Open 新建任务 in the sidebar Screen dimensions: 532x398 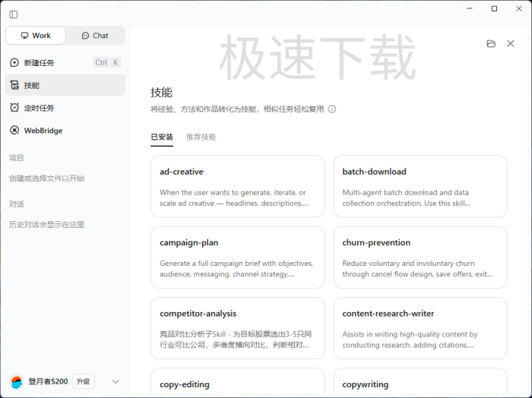[65, 62]
